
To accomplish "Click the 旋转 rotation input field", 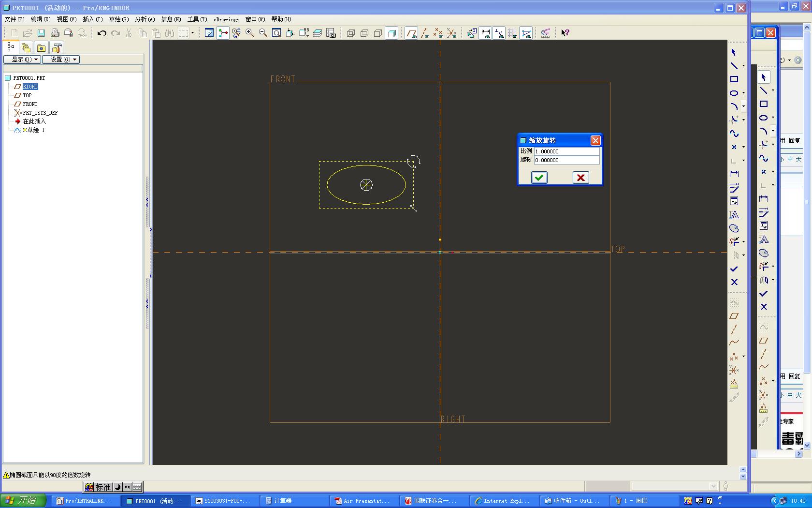I will pos(566,160).
